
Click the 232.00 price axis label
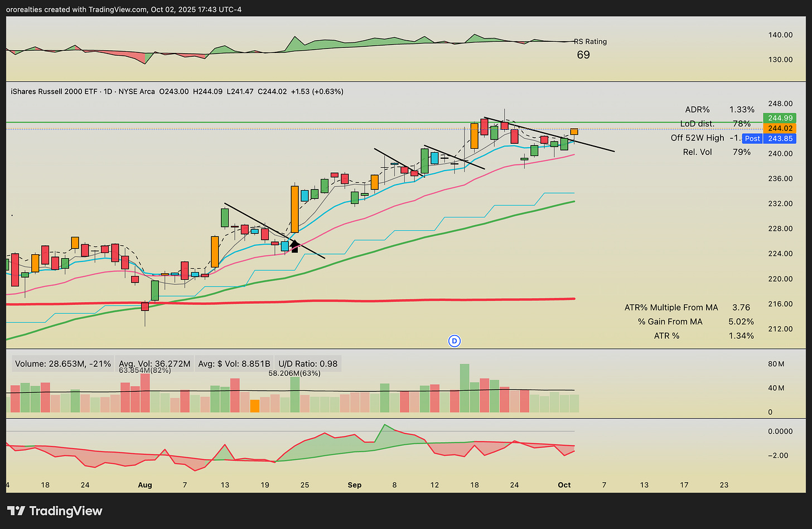tap(780, 203)
